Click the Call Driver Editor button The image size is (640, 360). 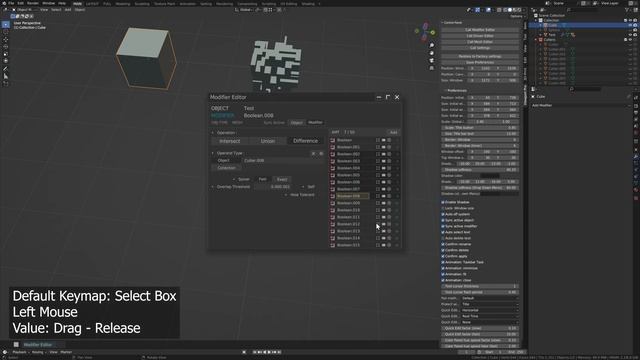480,36
